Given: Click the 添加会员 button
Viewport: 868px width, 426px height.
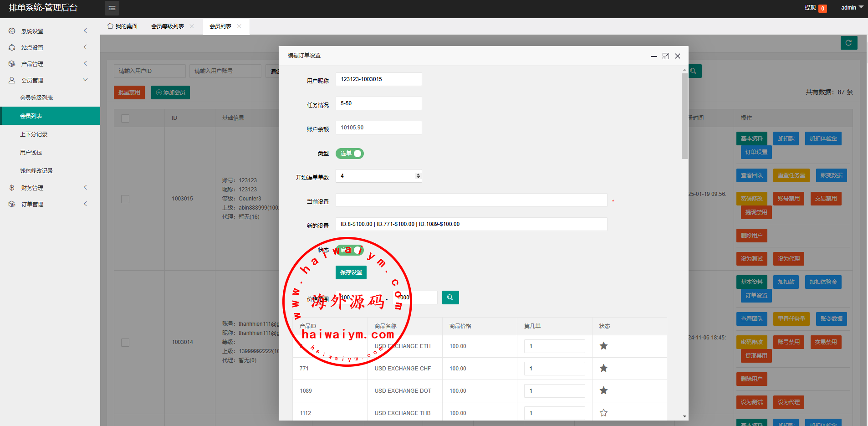Looking at the screenshot, I should (x=170, y=92).
